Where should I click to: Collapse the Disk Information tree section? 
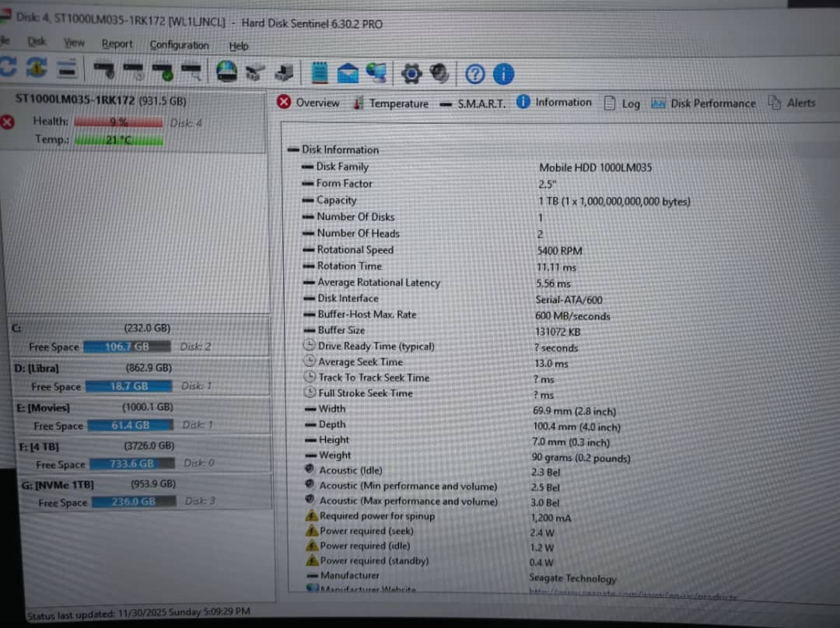(x=293, y=150)
